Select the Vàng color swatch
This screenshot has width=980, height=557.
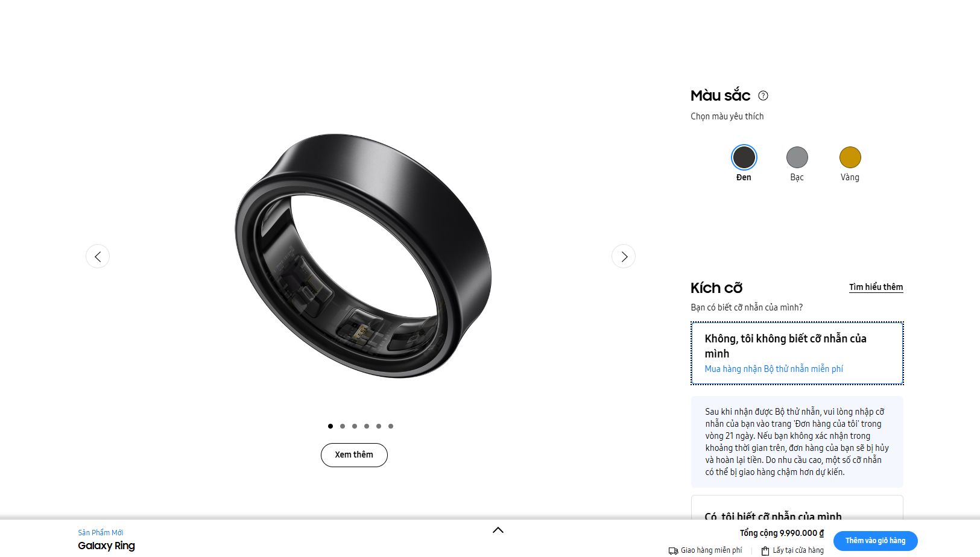[850, 157]
